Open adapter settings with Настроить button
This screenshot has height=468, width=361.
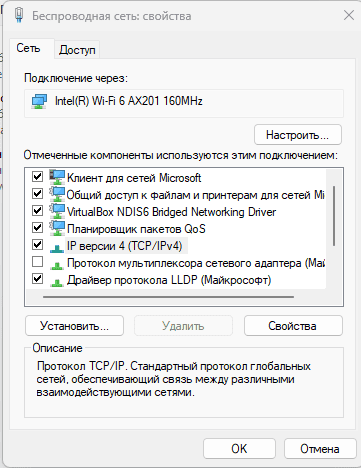(x=298, y=135)
